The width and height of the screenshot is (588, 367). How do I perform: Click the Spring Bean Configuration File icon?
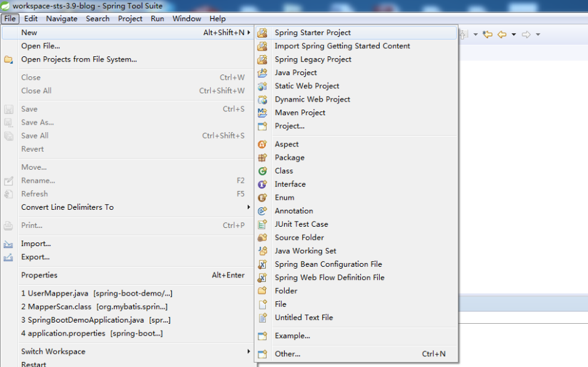pyautogui.click(x=263, y=264)
